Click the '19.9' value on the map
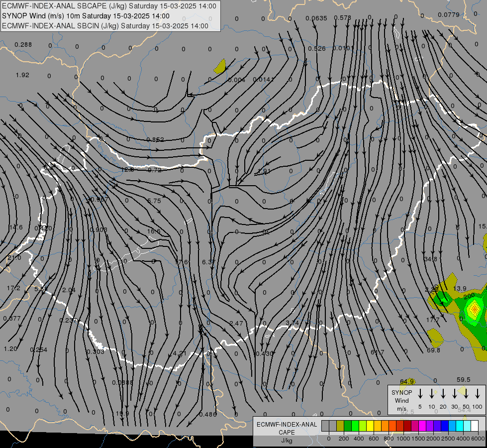Image resolution: width=487 pixels, height=448 pixels. pyautogui.click(x=122, y=414)
